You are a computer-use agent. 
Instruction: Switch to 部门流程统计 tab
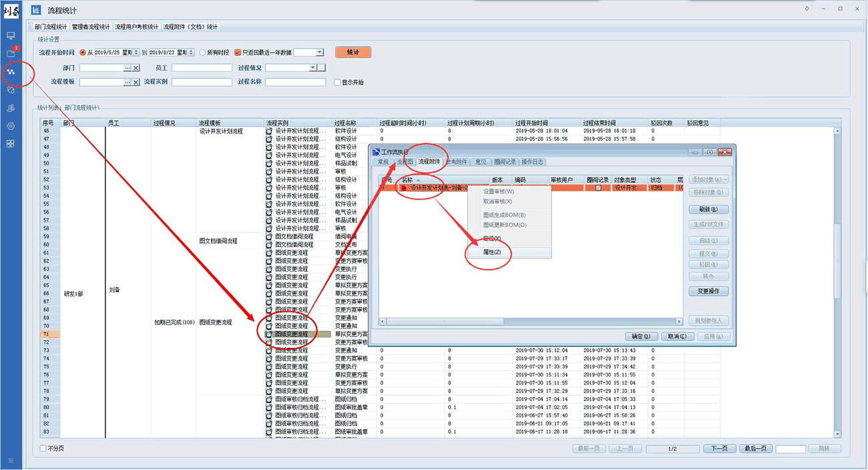51,27
